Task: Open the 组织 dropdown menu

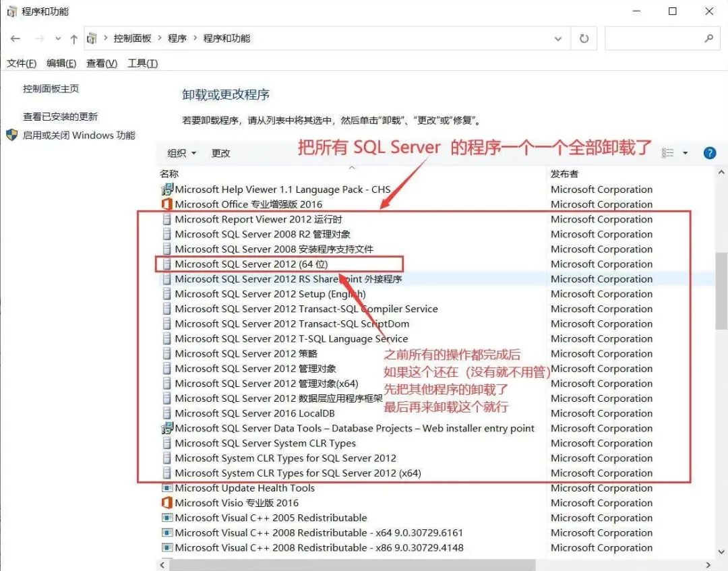Action: tap(181, 153)
